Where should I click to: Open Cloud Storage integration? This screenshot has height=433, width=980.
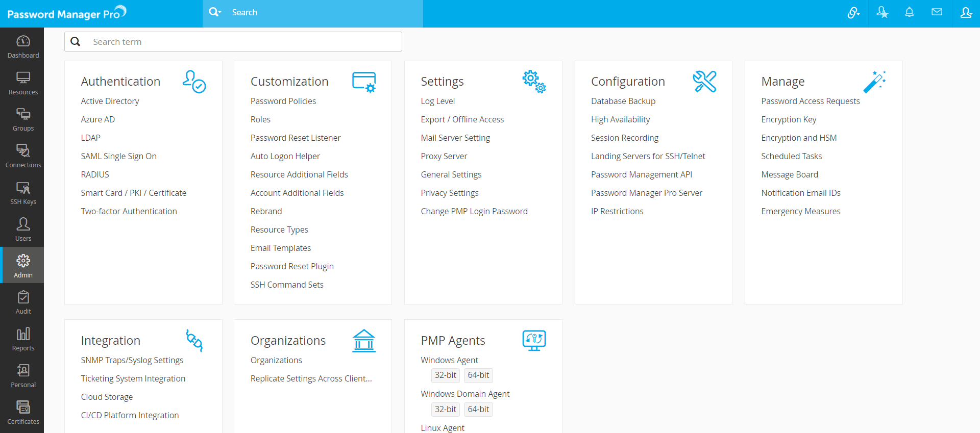pos(107,397)
